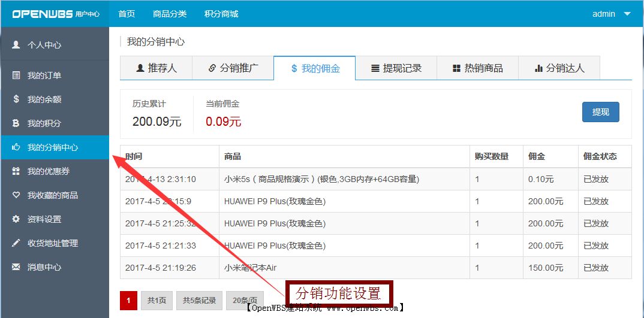Click page 1 pagination button

[x=128, y=301]
